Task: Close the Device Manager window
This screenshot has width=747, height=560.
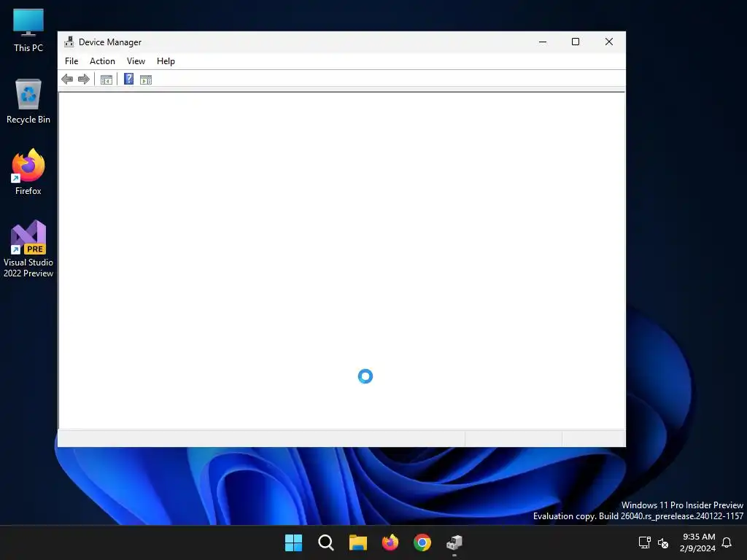Action: click(609, 42)
